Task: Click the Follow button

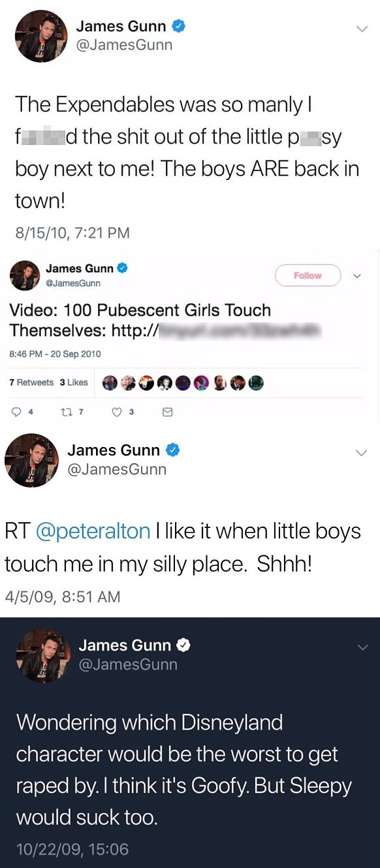Action: click(x=308, y=275)
